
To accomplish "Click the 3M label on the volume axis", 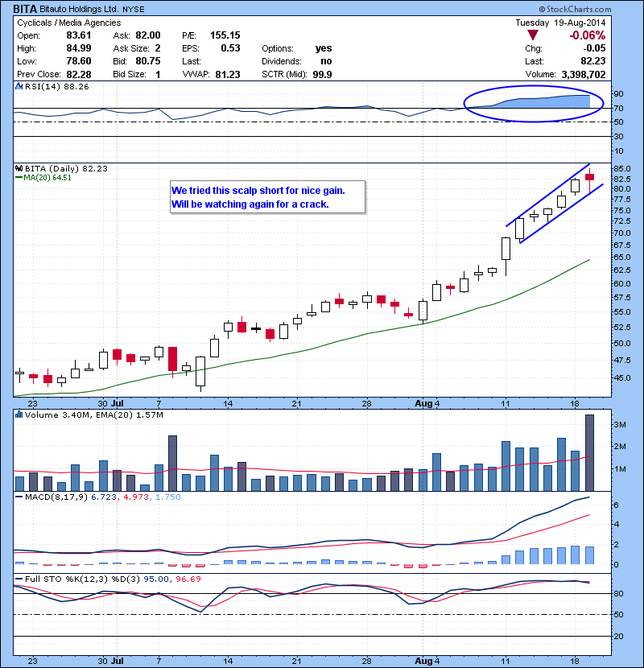I will (x=620, y=425).
